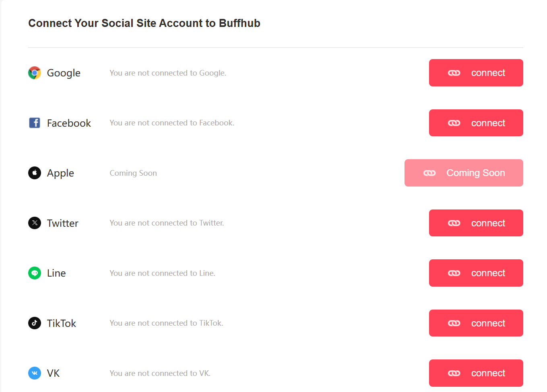Click the Apple logo icon
The width and height of the screenshot is (547, 392).
coord(35,173)
